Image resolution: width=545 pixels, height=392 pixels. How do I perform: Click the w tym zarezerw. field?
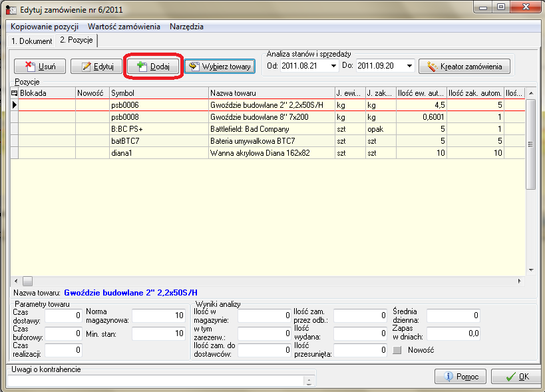pyautogui.click(x=264, y=333)
